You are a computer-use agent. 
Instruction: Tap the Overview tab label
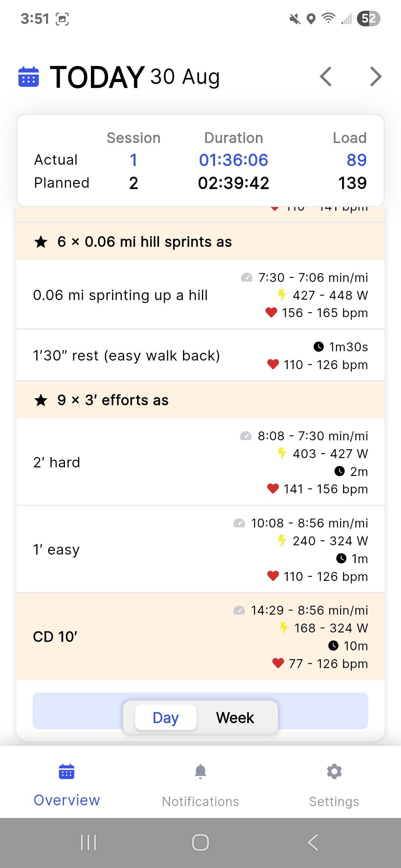coord(67,800)
